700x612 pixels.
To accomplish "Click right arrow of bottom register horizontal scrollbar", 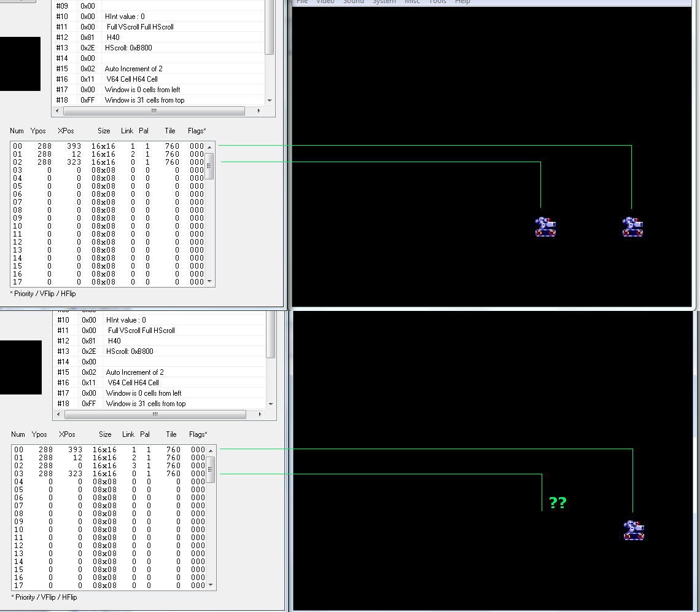I will [x=260, y=414].
